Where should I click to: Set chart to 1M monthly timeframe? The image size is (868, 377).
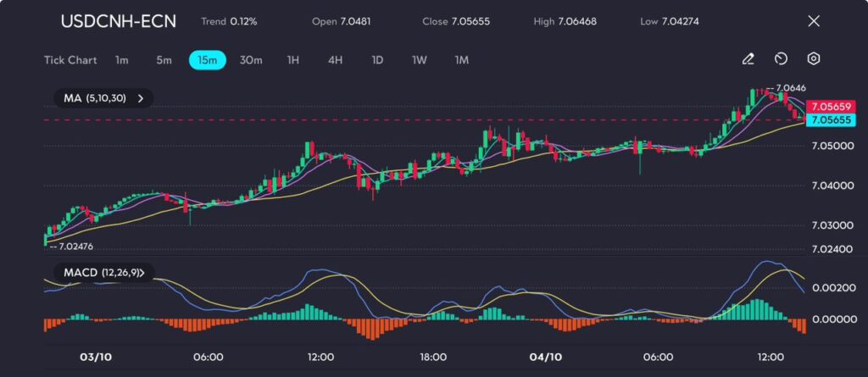coord(462,60)
